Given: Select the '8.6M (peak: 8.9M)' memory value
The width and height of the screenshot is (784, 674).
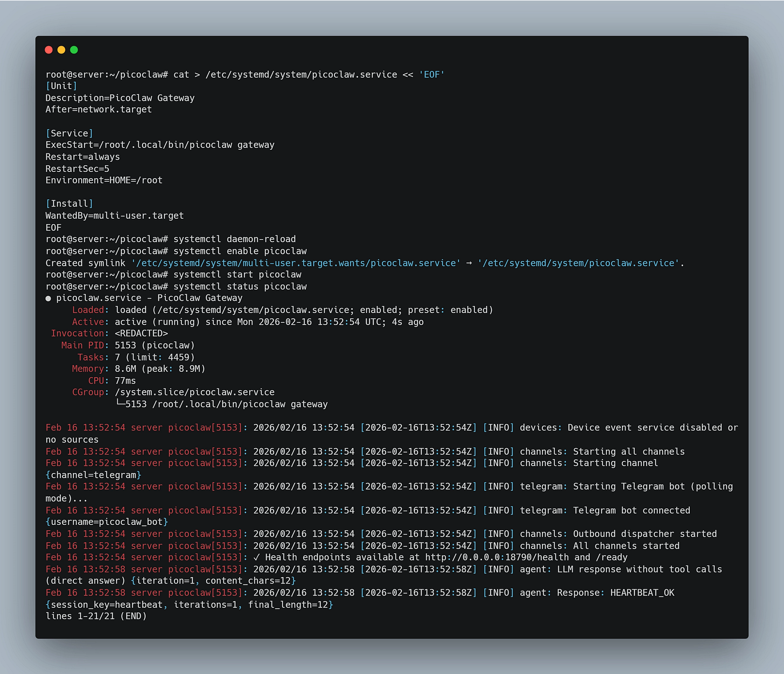Looking at the screenshot, I should [160, 369].
